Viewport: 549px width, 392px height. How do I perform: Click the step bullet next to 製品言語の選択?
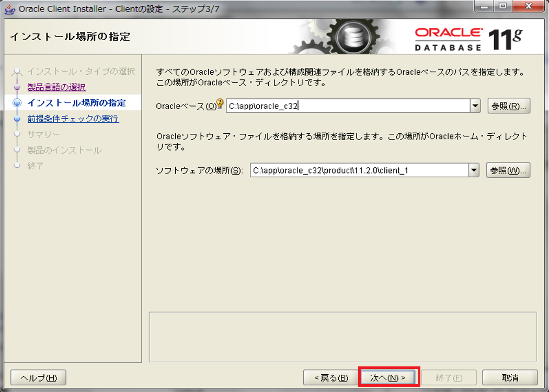click(x=17, y=87)
